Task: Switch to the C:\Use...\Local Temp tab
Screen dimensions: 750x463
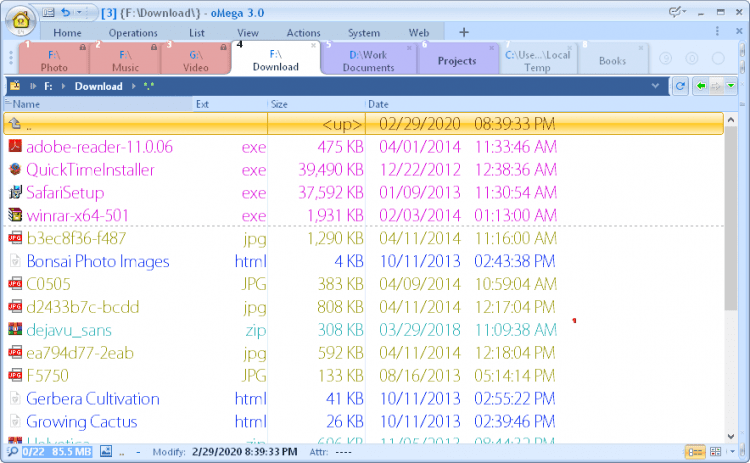Action: pos(538,61)
